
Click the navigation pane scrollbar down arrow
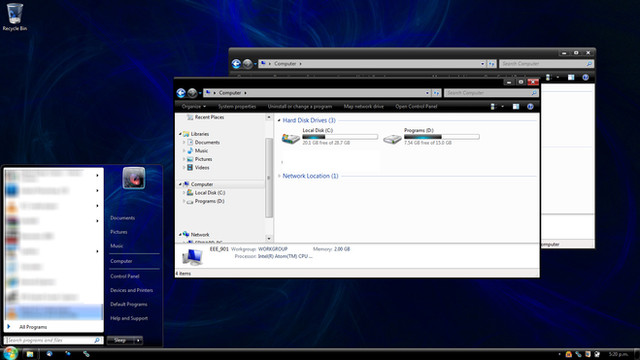269,238
